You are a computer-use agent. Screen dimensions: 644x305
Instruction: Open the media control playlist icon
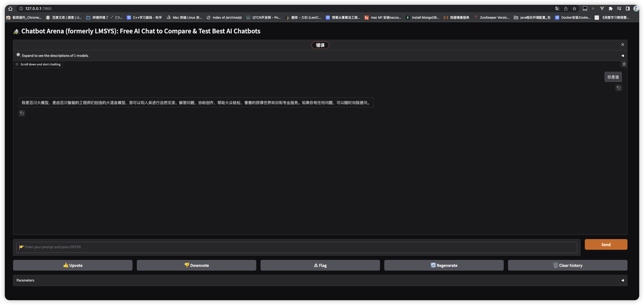619,9
